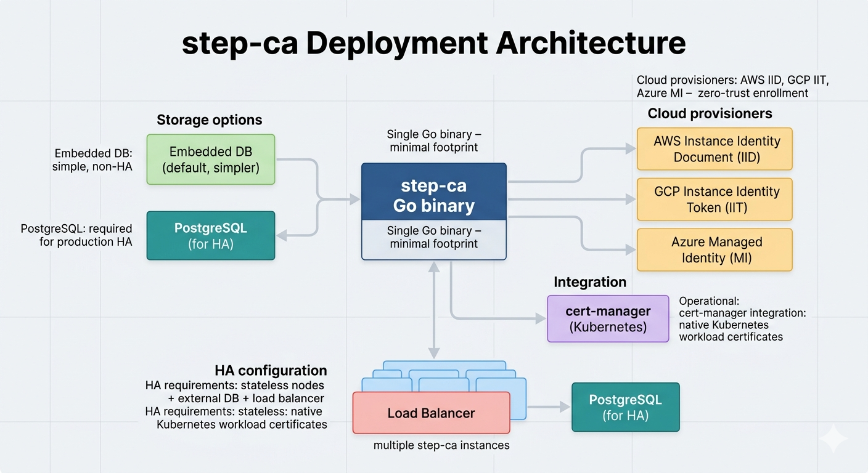This screenshot has width=868, height=473.
Task: Click the sparkle icon in bottom-right corner
Action: coord(833,439)
